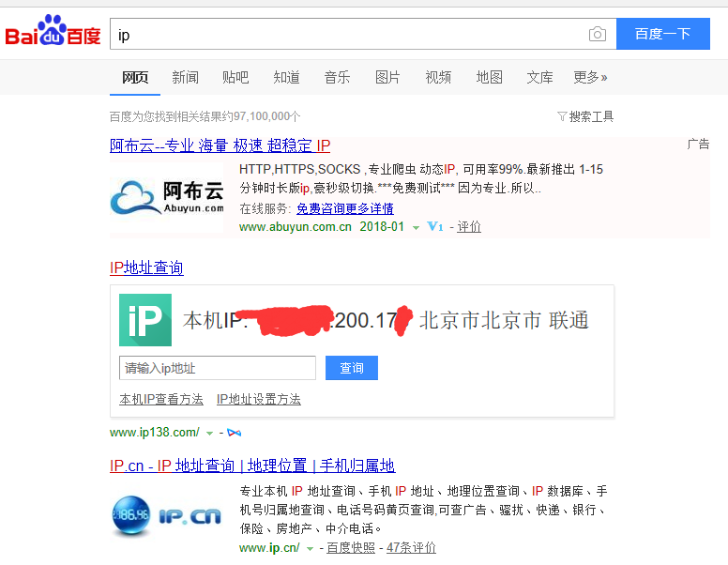The width and height of the screenshot is (728, 565).
Task: Click the Abuyun cloud logo image
Action: [167, 197]
